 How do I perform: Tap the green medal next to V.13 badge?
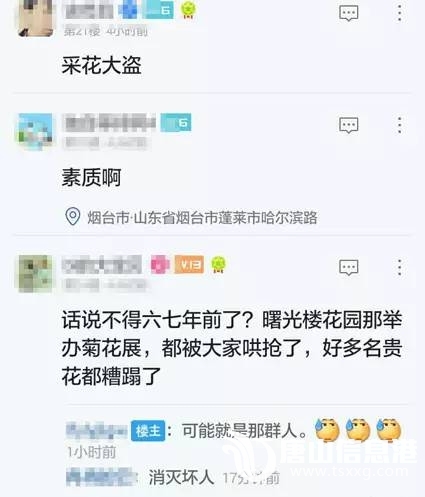coord(218,265)
